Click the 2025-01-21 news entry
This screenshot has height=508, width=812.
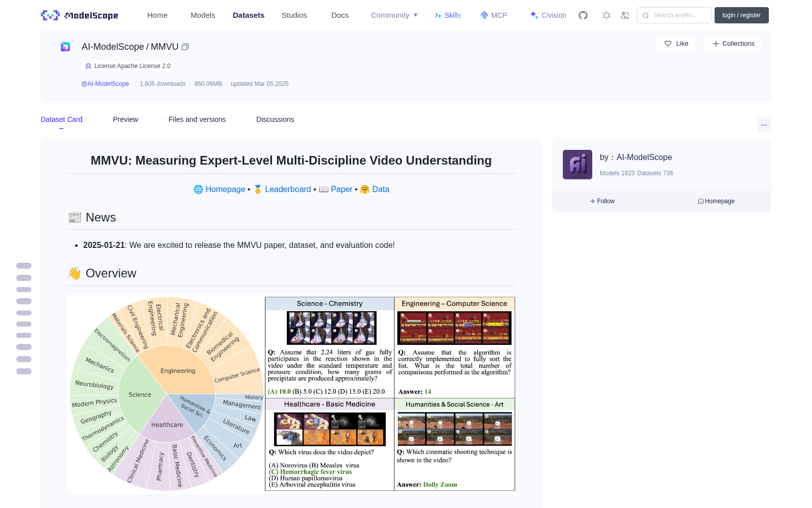(239, 245)
